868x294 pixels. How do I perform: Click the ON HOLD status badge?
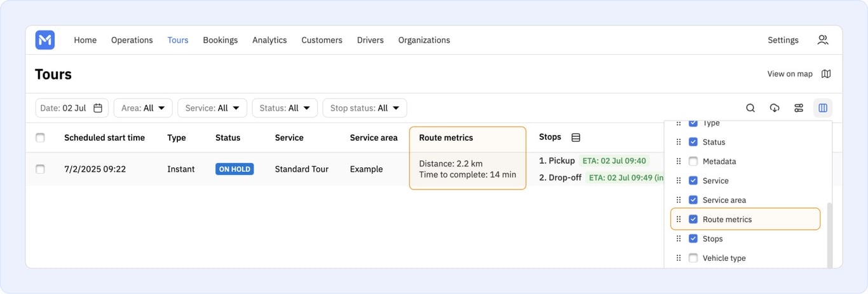coord(234,169)
